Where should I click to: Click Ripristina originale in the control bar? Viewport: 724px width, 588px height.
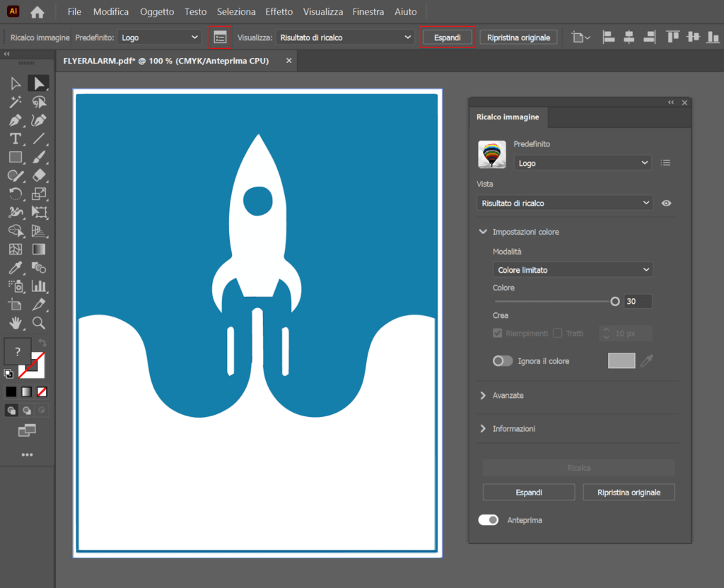518,37
